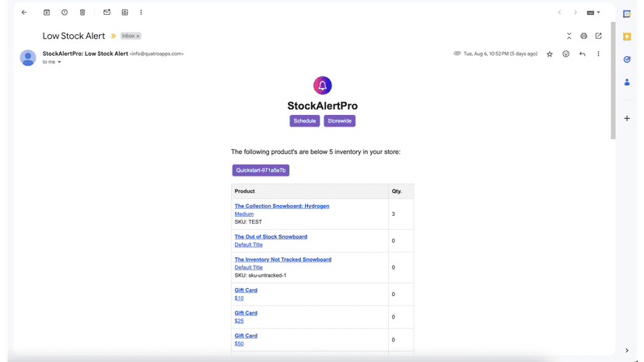Click the Storewide button
This screenshot has height=362, width=644.
340,120
